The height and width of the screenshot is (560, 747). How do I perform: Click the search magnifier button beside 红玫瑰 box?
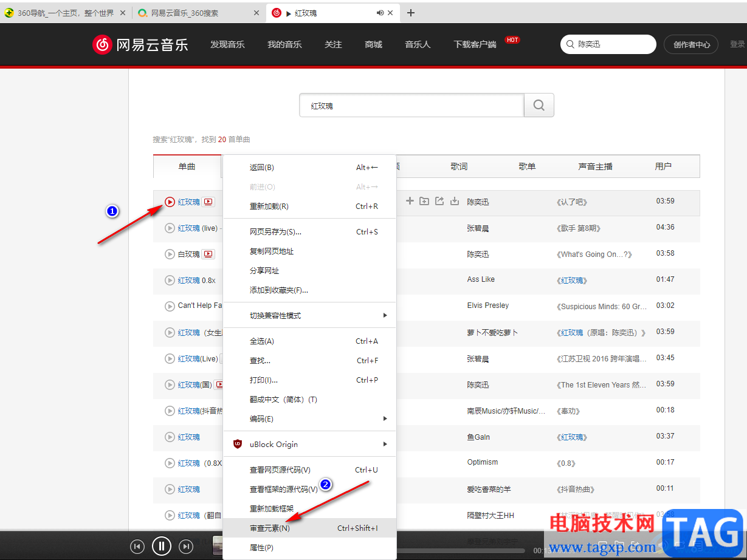pyautogui.click(x=539, y=105)
